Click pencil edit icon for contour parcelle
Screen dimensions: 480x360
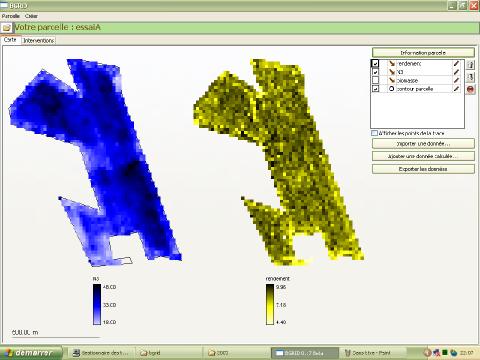(x=456, y=89)
